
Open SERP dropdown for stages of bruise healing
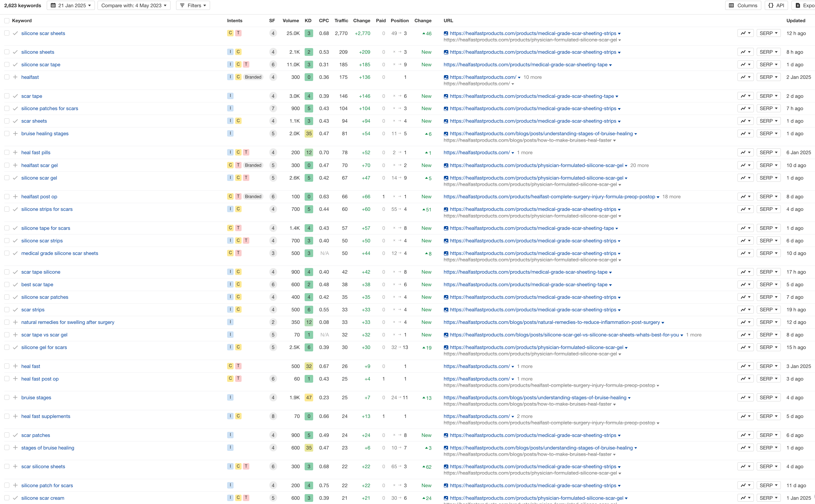[x=768, y=448]
